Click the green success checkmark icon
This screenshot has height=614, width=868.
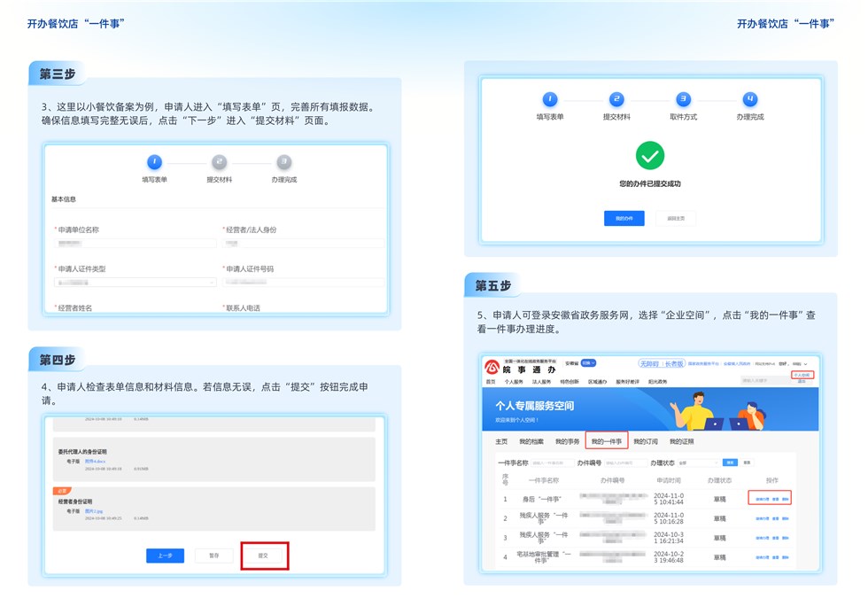[650, 156]
